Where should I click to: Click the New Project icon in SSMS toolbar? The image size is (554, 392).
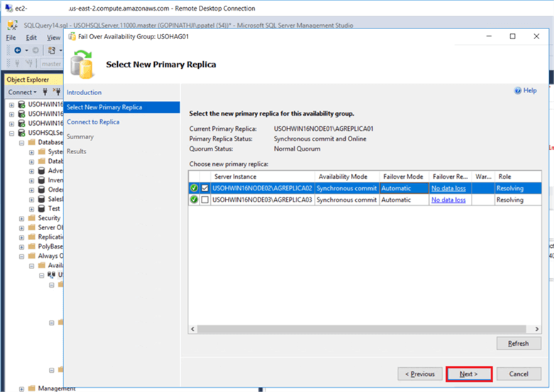(52, 50)
